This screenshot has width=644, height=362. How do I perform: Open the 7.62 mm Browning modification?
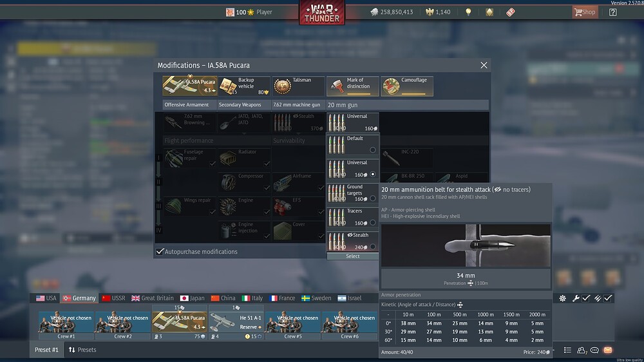pos(189,122)
